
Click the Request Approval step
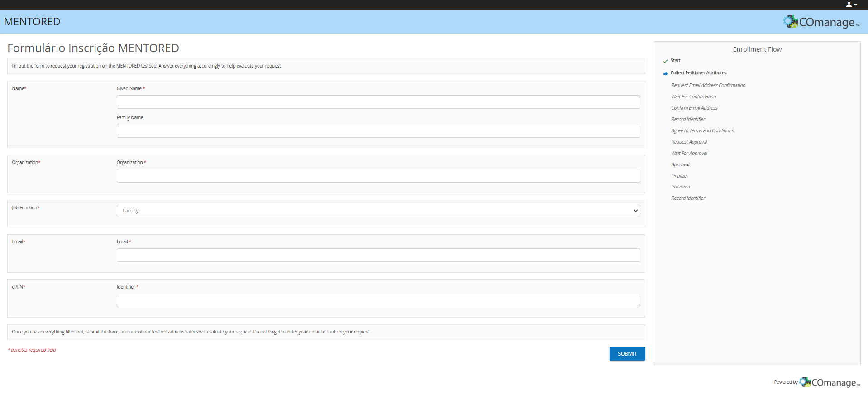tap(689, 142)
